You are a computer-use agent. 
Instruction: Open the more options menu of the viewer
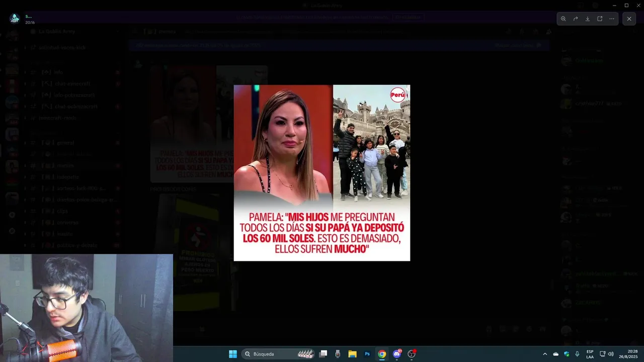point(612,19)
